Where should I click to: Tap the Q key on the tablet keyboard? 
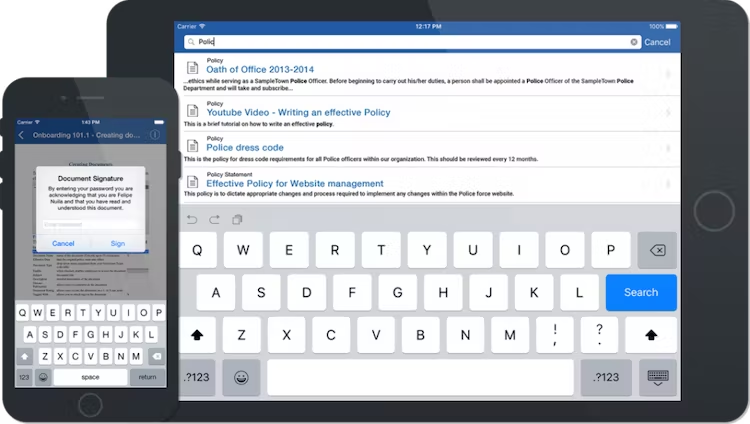point(197,250)
